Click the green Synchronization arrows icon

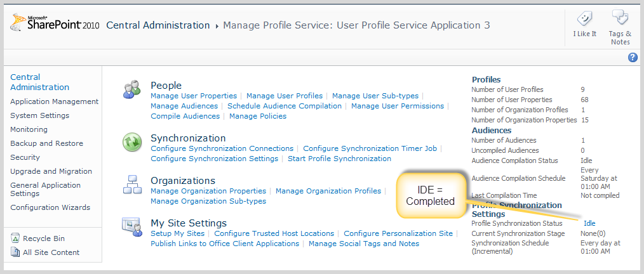(x=132, y=143)
